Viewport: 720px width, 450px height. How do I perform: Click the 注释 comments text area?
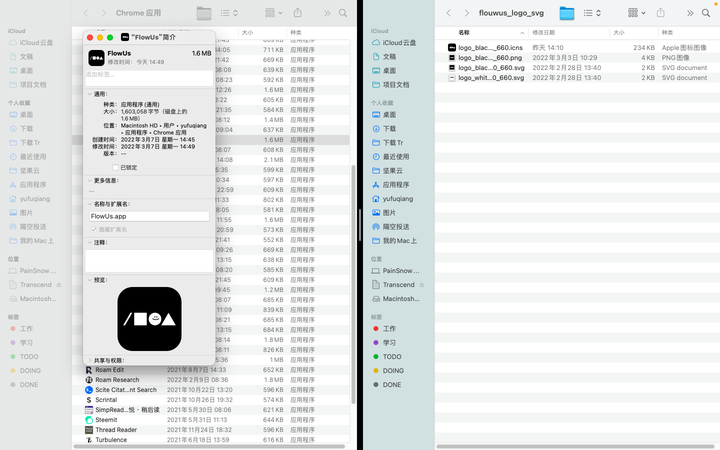click(x=149, y=261)
